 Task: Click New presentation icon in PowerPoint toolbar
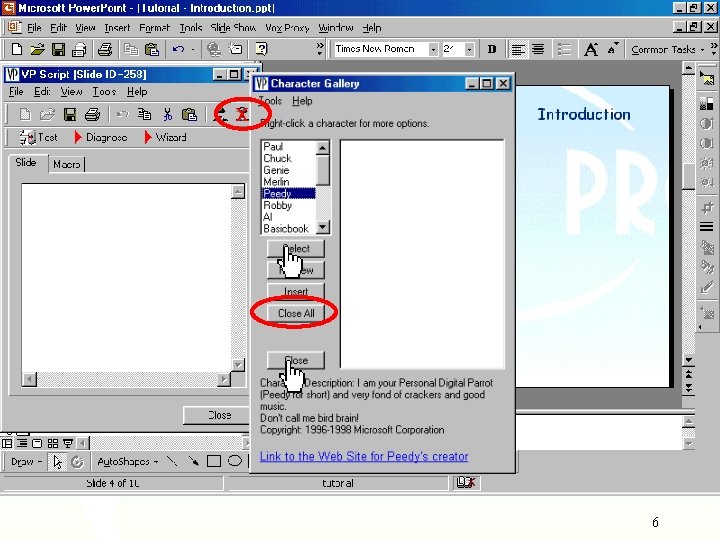tap(17, 49)
